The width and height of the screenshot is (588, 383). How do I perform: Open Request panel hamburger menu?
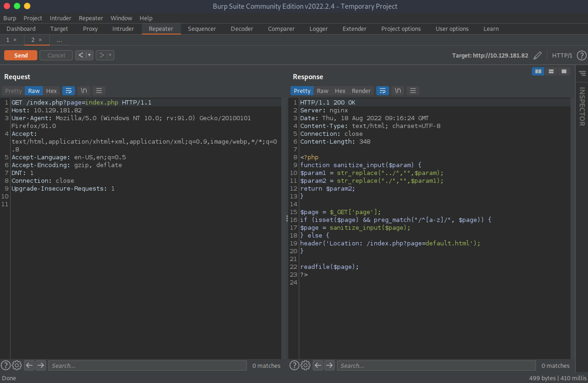click(x=99, y=91)
